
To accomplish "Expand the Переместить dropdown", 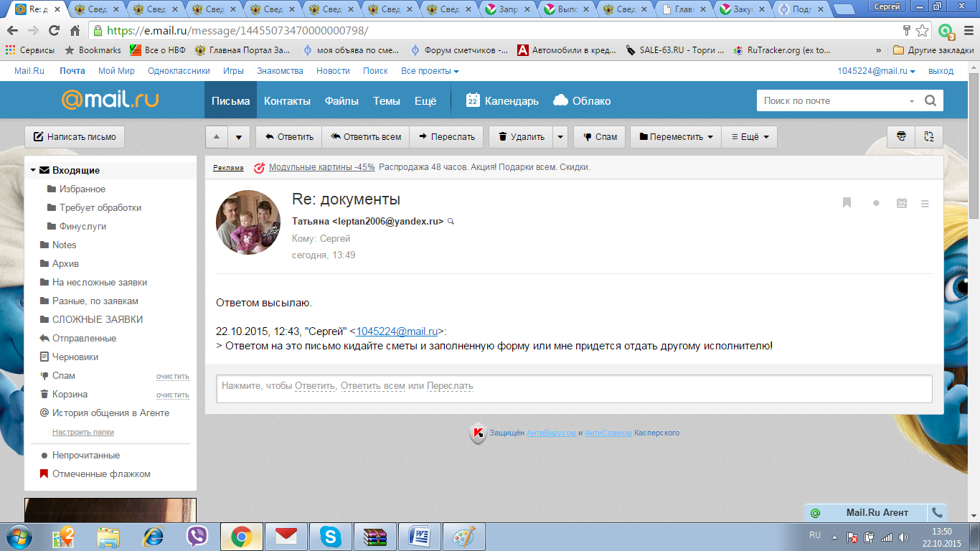I will (x=675, y=137).
